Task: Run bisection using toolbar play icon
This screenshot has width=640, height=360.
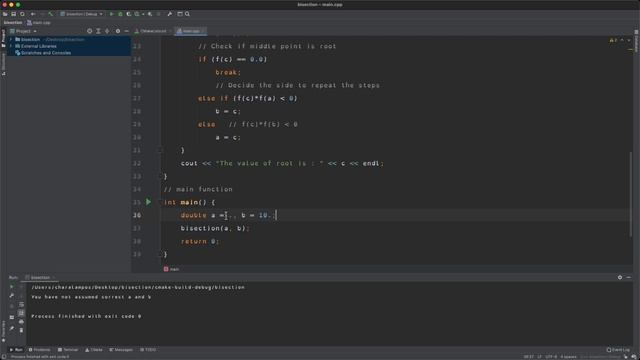Action: (111, 14)
